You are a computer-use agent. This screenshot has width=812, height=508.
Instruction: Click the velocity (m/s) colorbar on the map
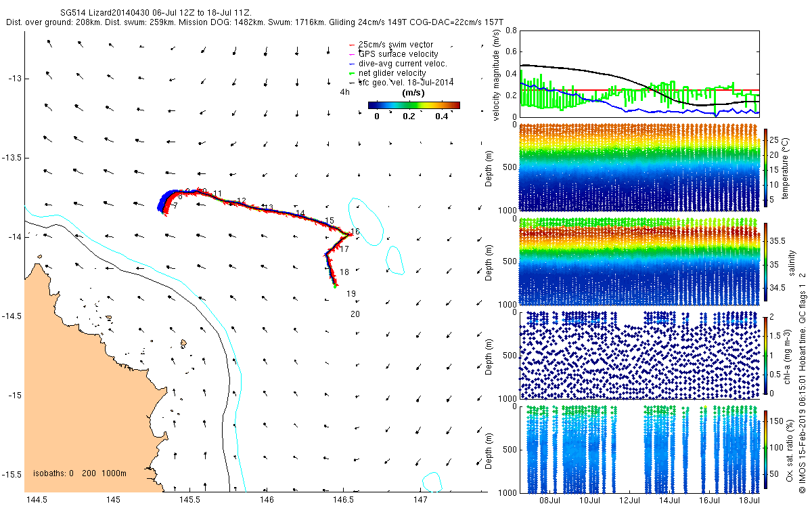(414, 105)
